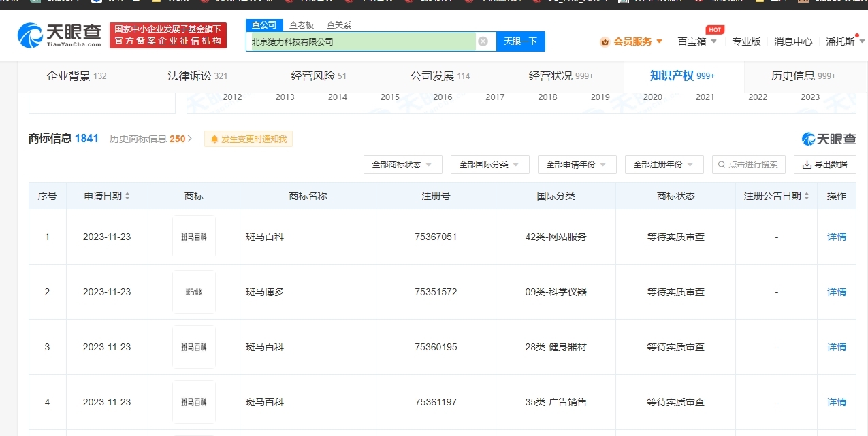This screenshot has height=436, width=868.
Task: Click the VIP membership service crown icon
Action: click(x=605, y=41)
